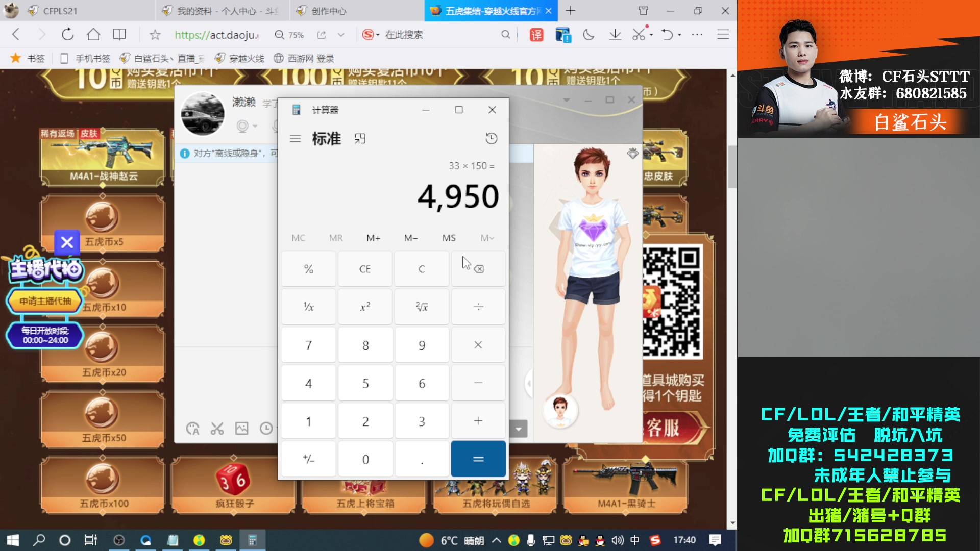Click the browser search input box
Viewport: 980px width, 551px height.
tap(439, 35)
